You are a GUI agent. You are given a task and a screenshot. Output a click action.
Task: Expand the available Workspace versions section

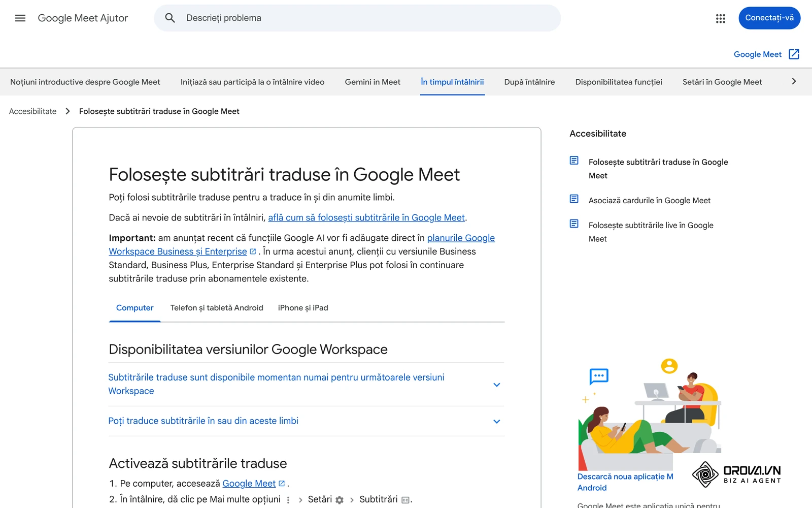pyautogui.click(x=306, y=385)
